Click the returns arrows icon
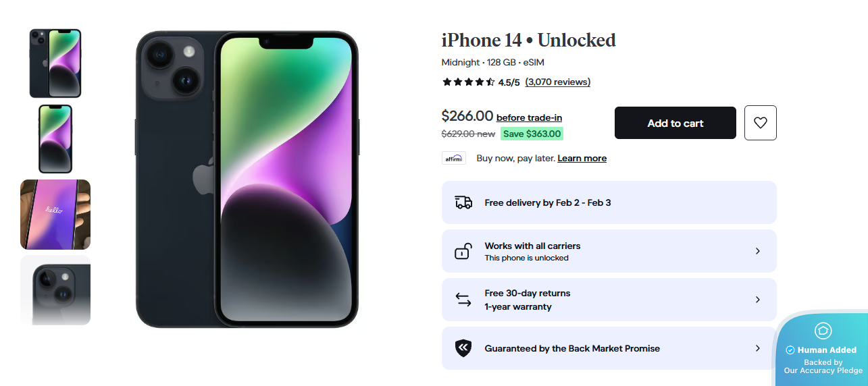The image size is (868, 386). (x=463, y=300)
